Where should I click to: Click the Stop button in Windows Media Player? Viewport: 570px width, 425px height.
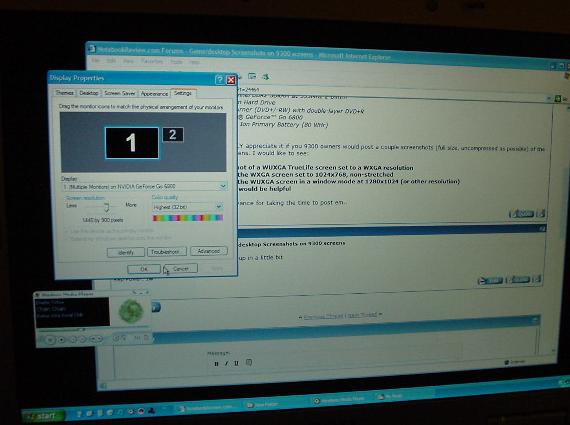click(62, 340)
